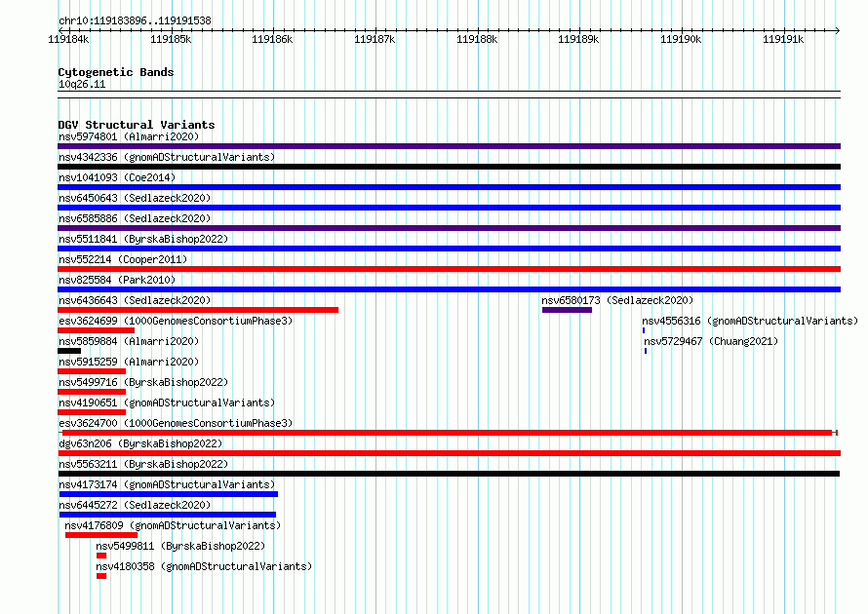Viewport: 868px width, 614px height.
Task: Click the 119189k ruler position
Action: (x=578, y=39)
